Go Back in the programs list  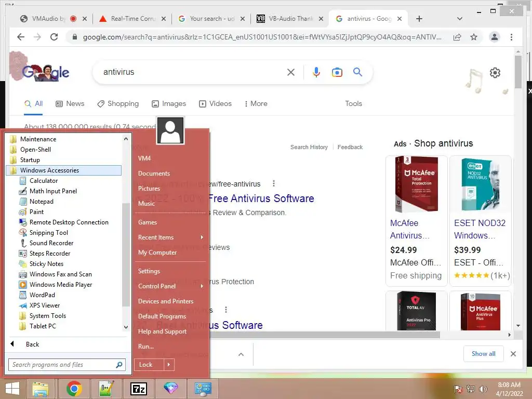[32, 344]
